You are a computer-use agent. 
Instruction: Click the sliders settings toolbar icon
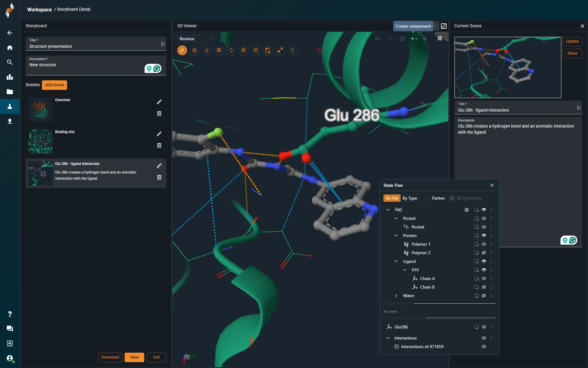256,50
